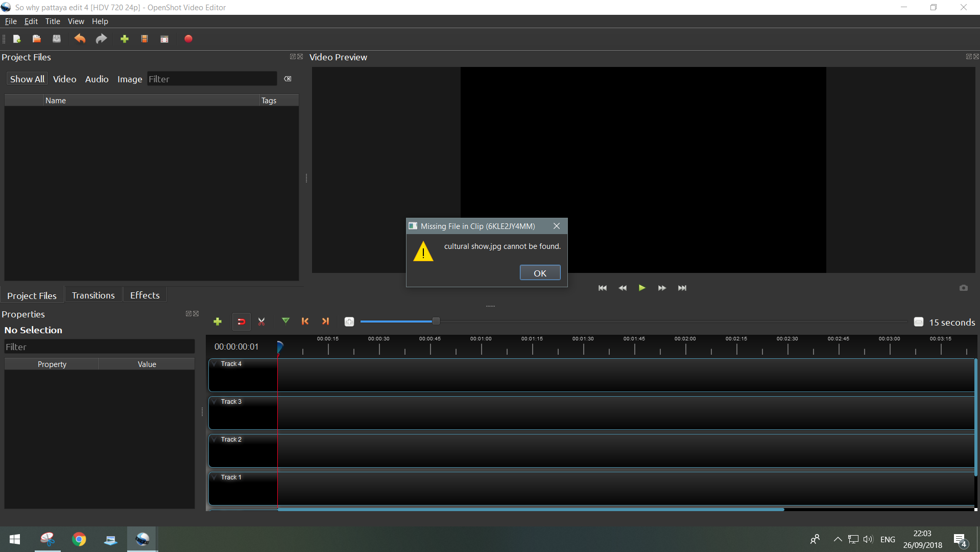Click the Properties filter text field
The height and width of the screenshot is (552, 980).
100,347
